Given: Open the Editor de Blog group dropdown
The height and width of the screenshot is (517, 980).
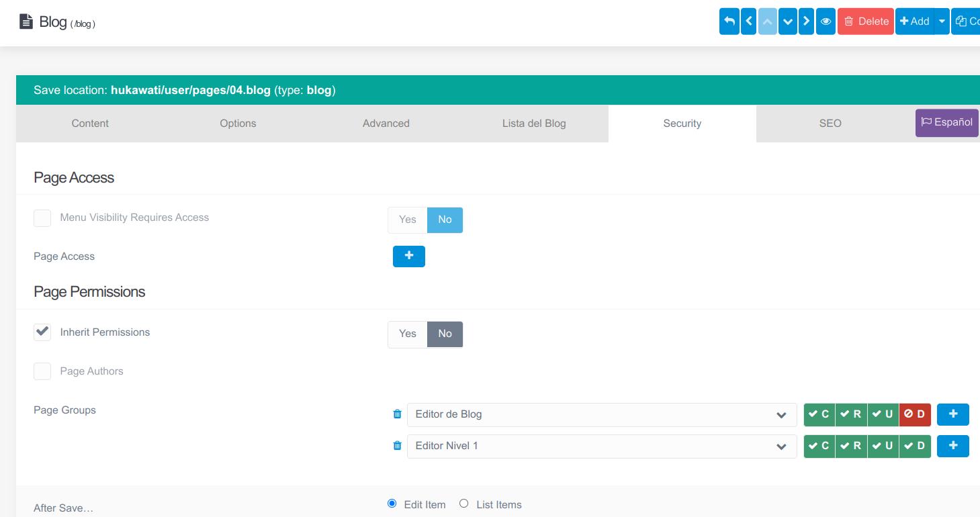Looking at the screenshot, I should pyautogui.click(x=602, y=414).
